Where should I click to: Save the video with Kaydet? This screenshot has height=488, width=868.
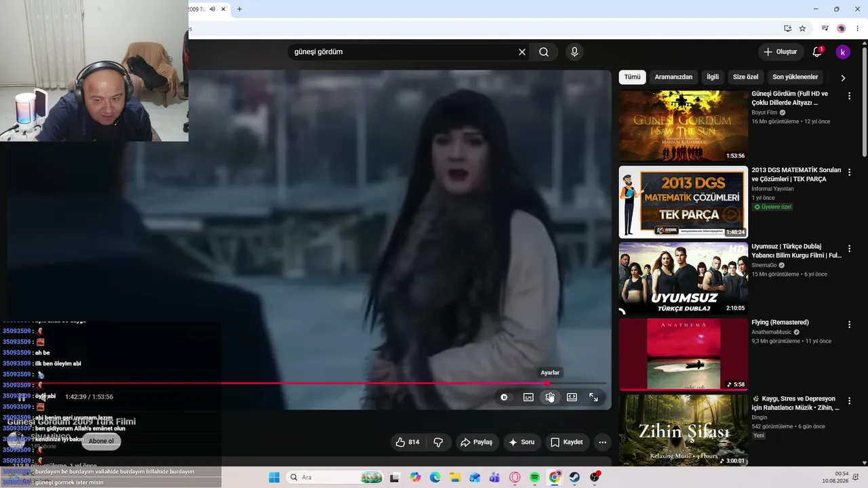click(x=566, y=443)
